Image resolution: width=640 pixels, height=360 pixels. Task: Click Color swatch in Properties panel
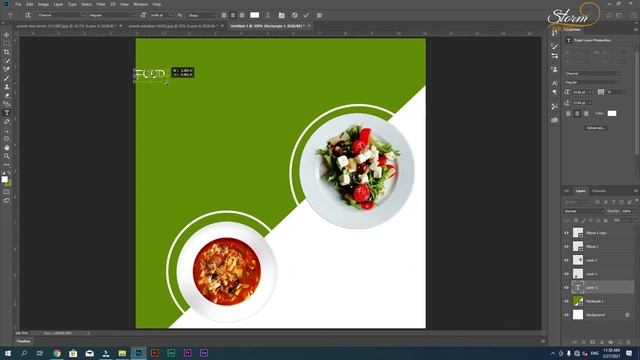click(612, 113)
